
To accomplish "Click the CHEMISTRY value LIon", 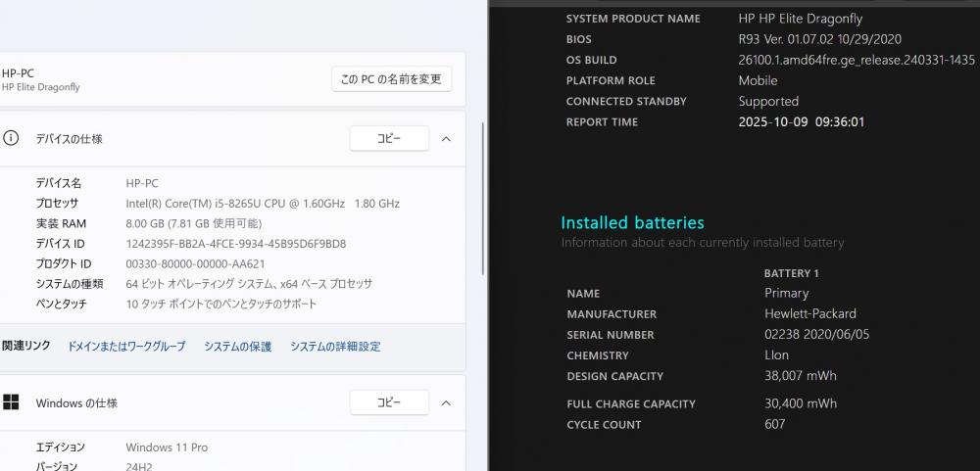I will pyautogui.click(x=777, y=354).
